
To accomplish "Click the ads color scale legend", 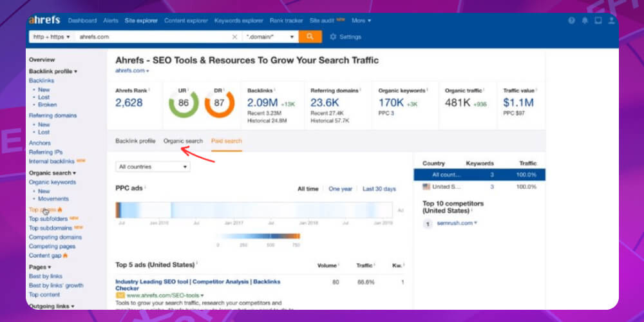I will coord(258,236).
